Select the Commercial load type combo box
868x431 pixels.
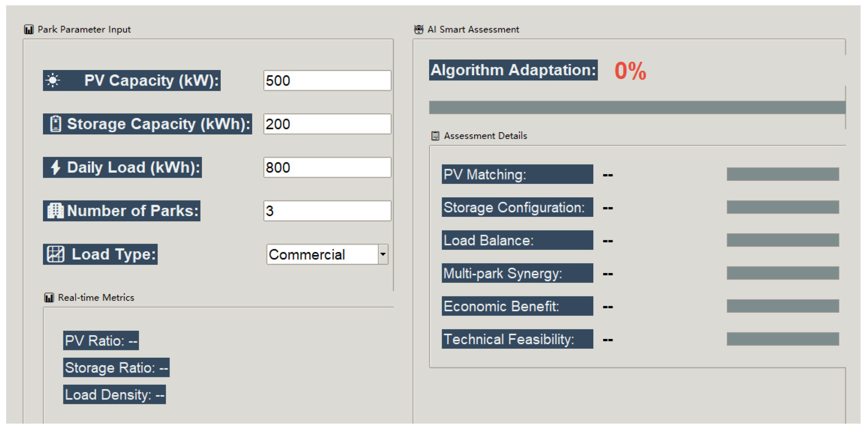(x=322, y=254)
